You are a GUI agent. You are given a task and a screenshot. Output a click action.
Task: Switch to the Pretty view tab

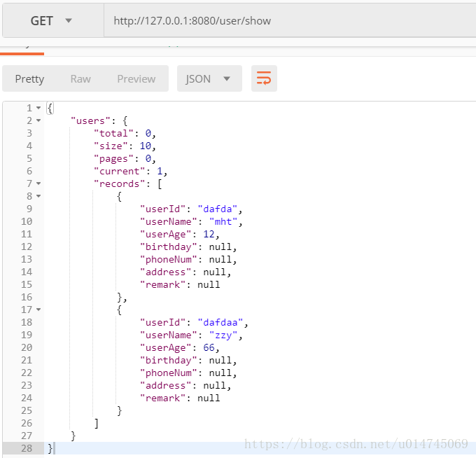(x=29, y=79)
